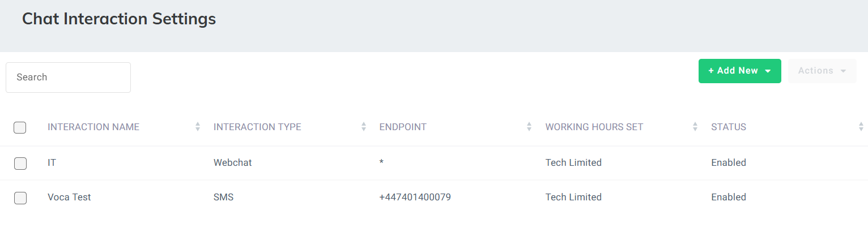Expand the Actions dropdown menu
Viewport: 868px width, 236px height.
click(x=822, y=71)
